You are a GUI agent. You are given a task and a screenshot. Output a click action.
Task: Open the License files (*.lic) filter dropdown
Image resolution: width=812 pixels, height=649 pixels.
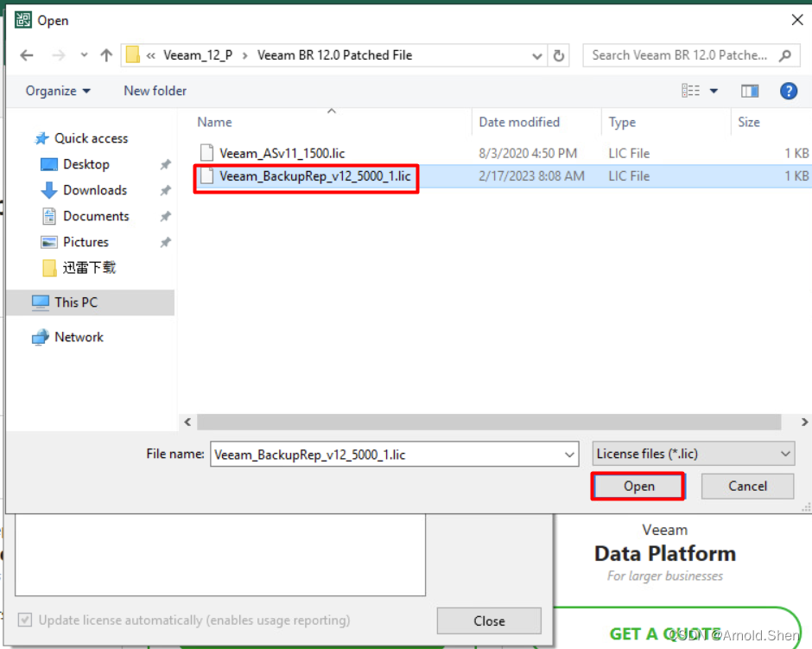693,454
